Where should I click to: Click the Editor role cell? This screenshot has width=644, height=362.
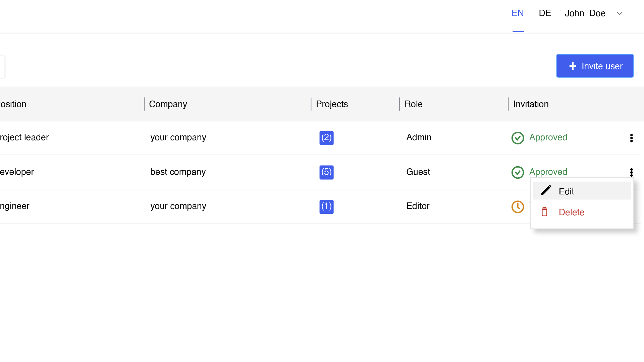[x=418, y=206]
